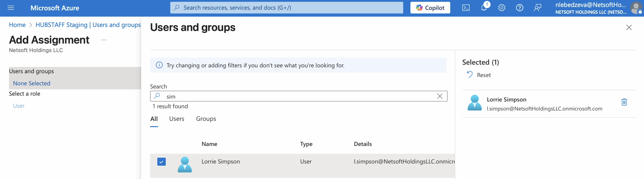Click Lorrie Simpson name in Selected list
This screenshot has height=179, width=644.
pos(507,100)
